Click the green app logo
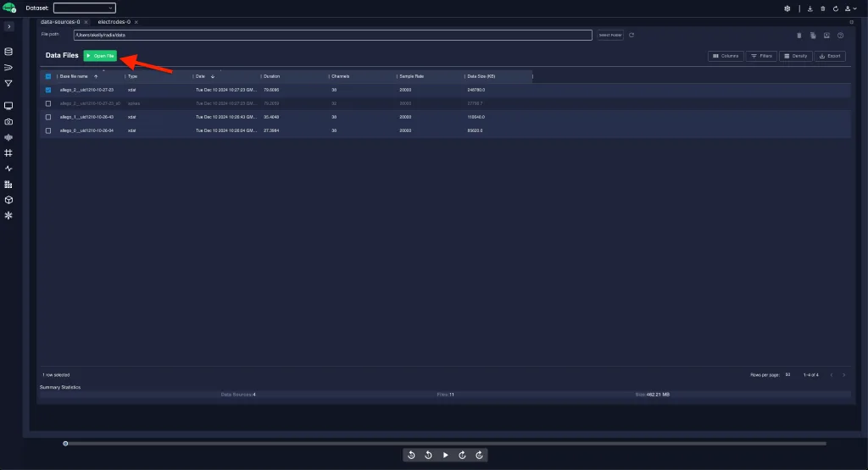This screenshot has width=868, height=470. coord(9,8)
